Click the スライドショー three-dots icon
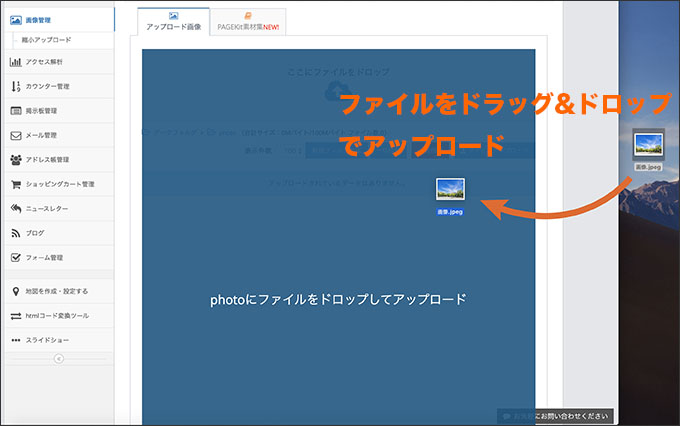The image size is (680, 426). [16, 340]
